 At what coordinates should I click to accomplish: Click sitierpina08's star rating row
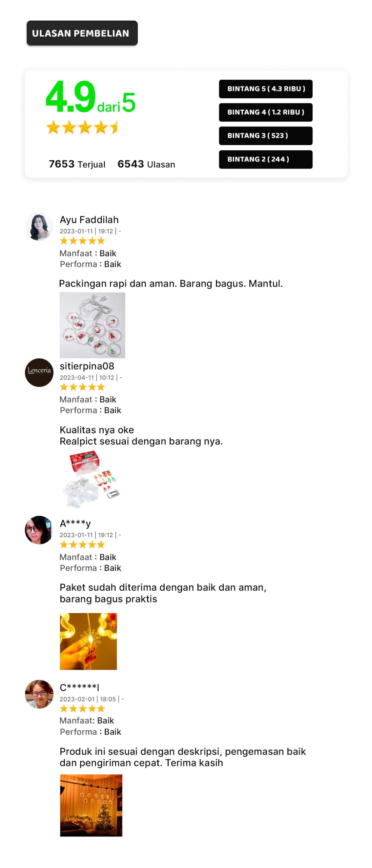[x=82, y=387]
